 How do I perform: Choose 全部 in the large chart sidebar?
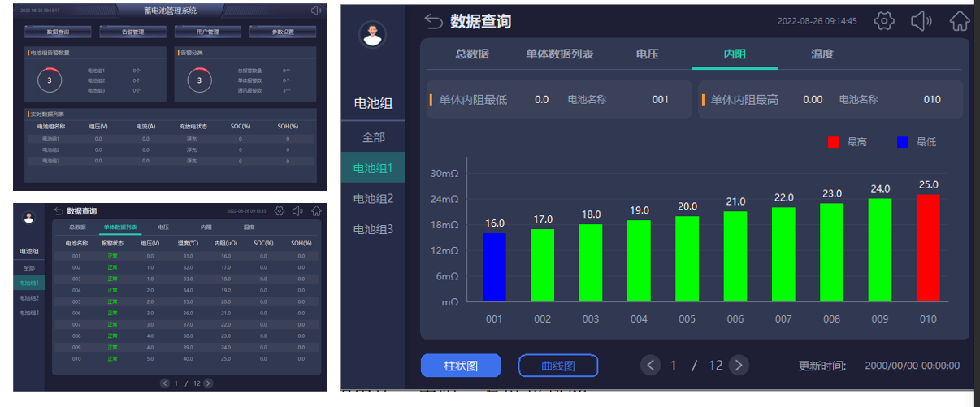(373, 137)
